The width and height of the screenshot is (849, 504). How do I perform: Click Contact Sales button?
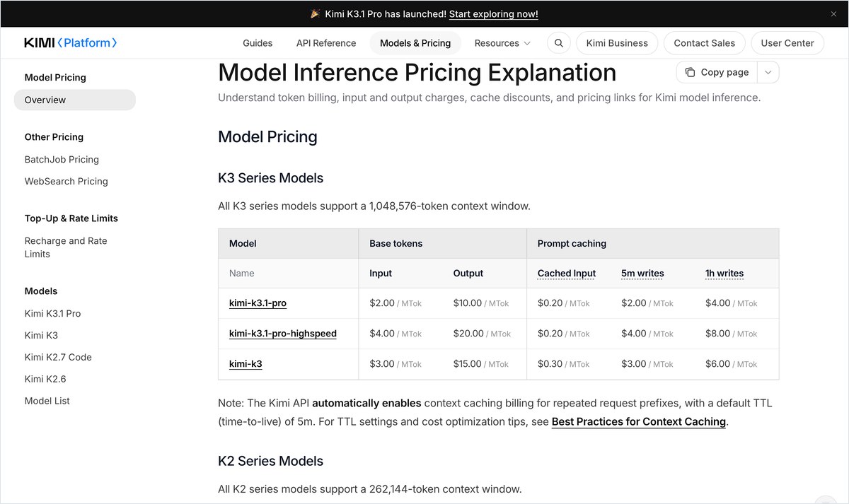pos(705,43)
